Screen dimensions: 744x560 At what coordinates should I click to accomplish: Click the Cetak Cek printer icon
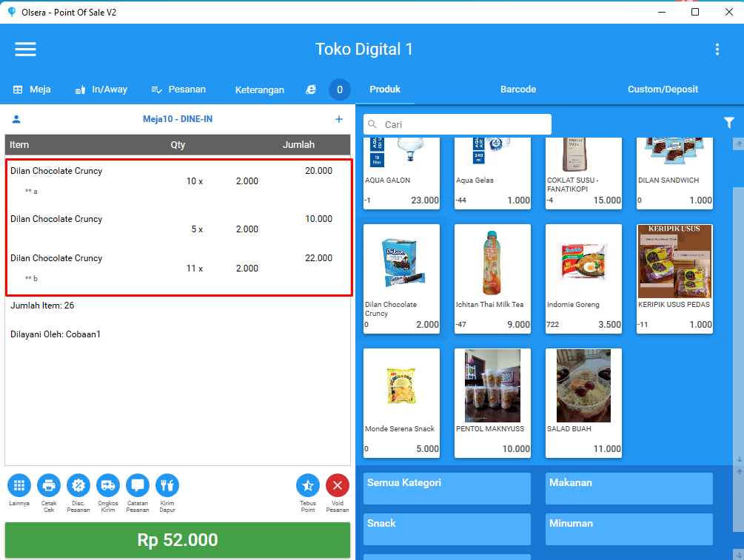pyautogui.click(x=49, y=485)
